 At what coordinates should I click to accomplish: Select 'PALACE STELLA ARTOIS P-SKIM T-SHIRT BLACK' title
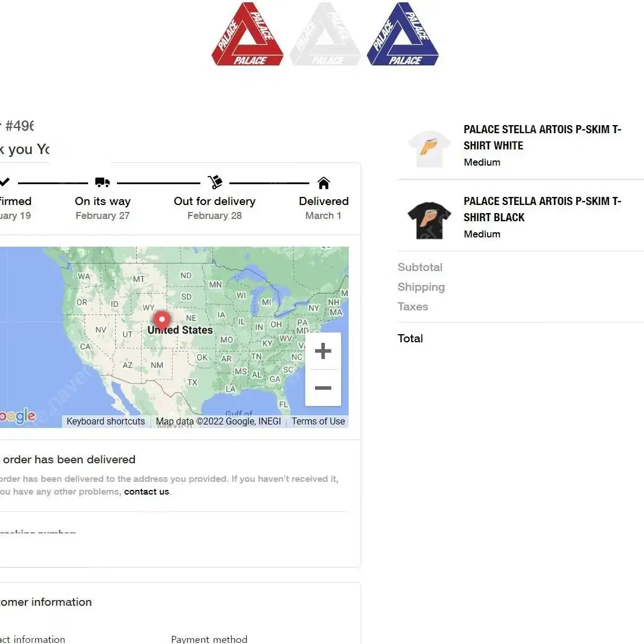tap(542, 210)
